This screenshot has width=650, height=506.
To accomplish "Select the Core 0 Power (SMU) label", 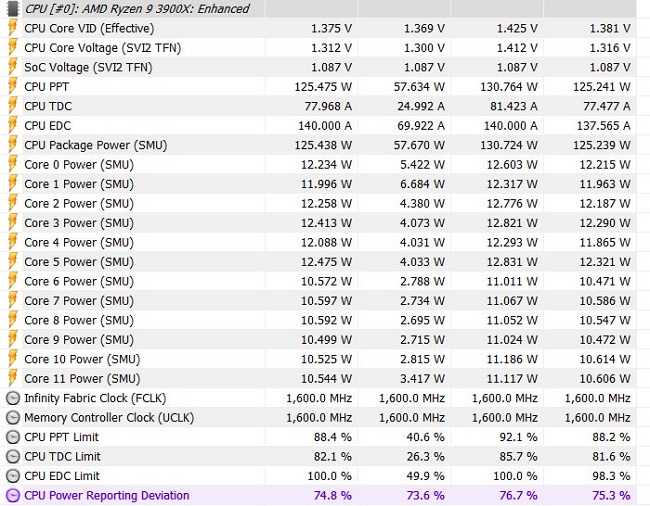I will coord(79,165).
